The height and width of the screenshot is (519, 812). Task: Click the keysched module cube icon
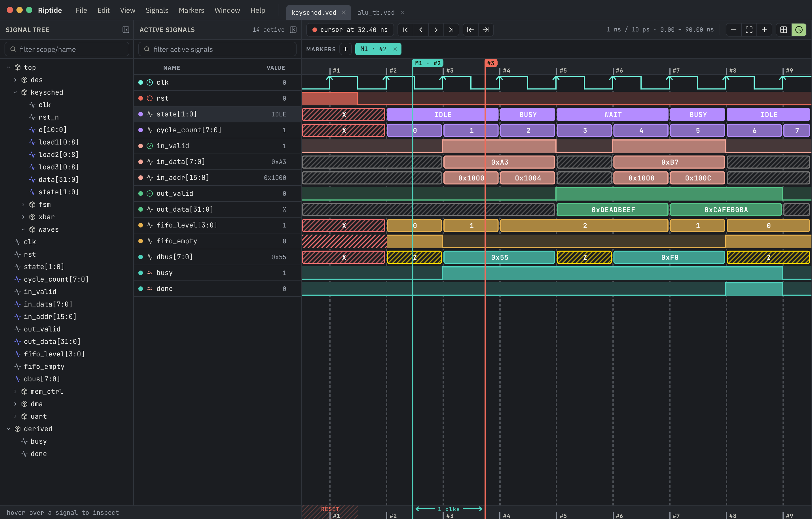coord(24,92)
